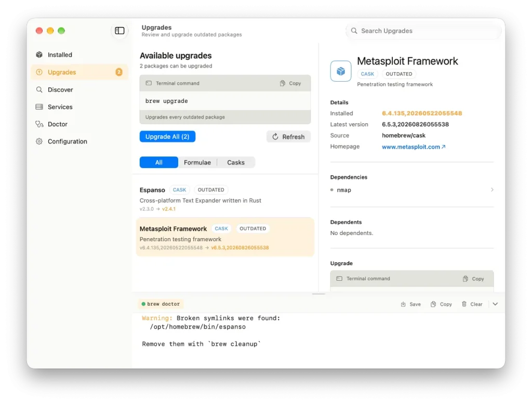Go to the Discover section
This screenshot has width=532, height=404.
coord(79,89)
